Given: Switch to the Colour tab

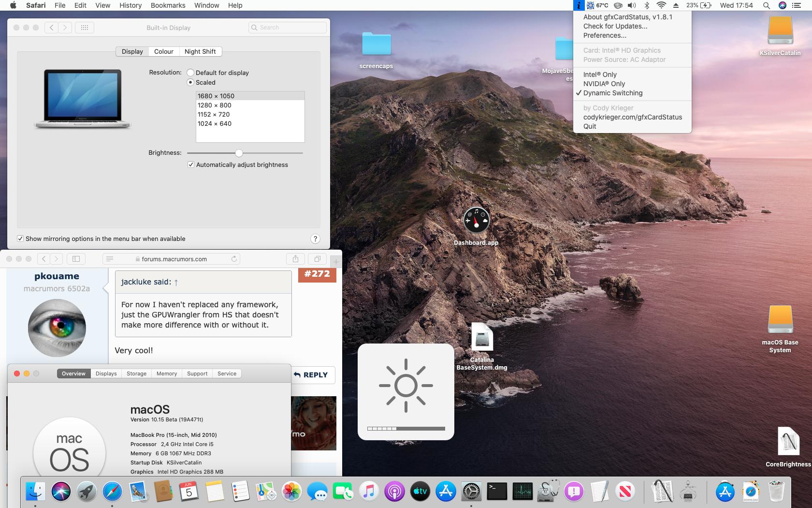Looking at the screenshot, I should pyautogui.click(x=164, y=52).
